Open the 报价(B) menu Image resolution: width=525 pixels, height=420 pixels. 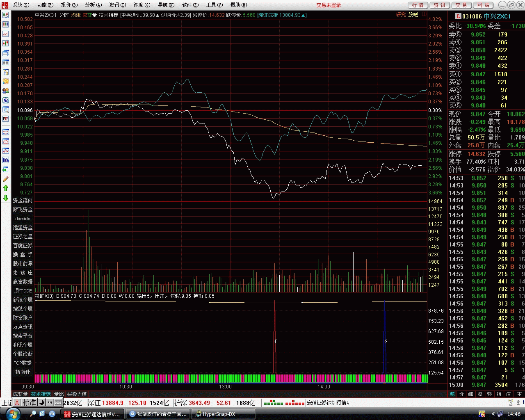pos(69,5)
